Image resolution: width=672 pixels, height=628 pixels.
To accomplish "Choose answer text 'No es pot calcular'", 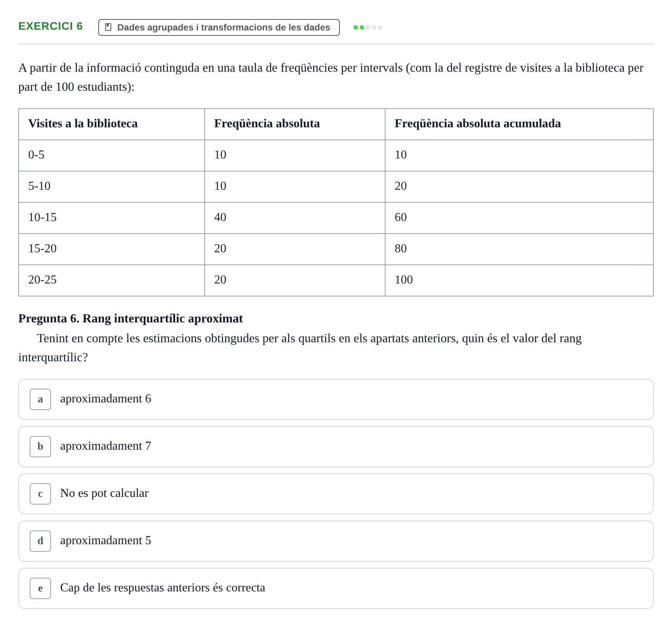I will 104,493.
